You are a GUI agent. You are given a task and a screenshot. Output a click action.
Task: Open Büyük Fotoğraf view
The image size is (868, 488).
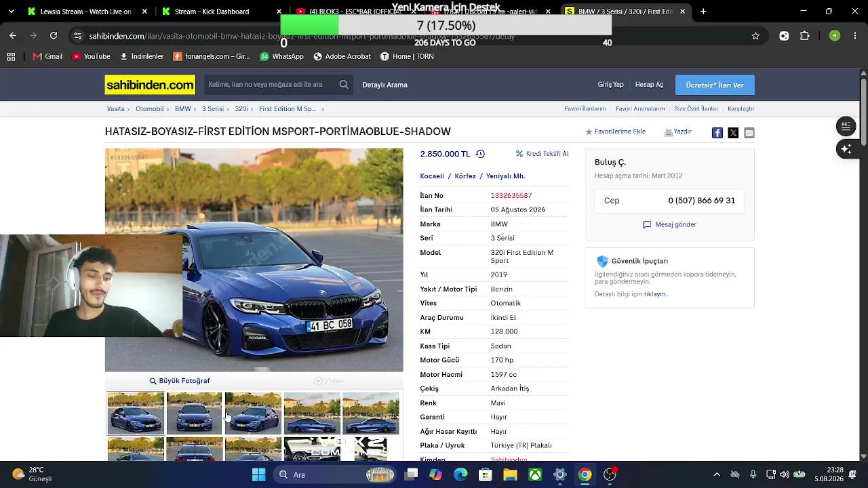click(x=179, y=381)
